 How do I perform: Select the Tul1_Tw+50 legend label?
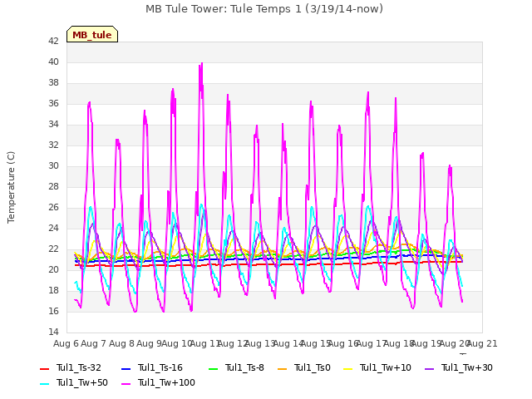point(82,382)
